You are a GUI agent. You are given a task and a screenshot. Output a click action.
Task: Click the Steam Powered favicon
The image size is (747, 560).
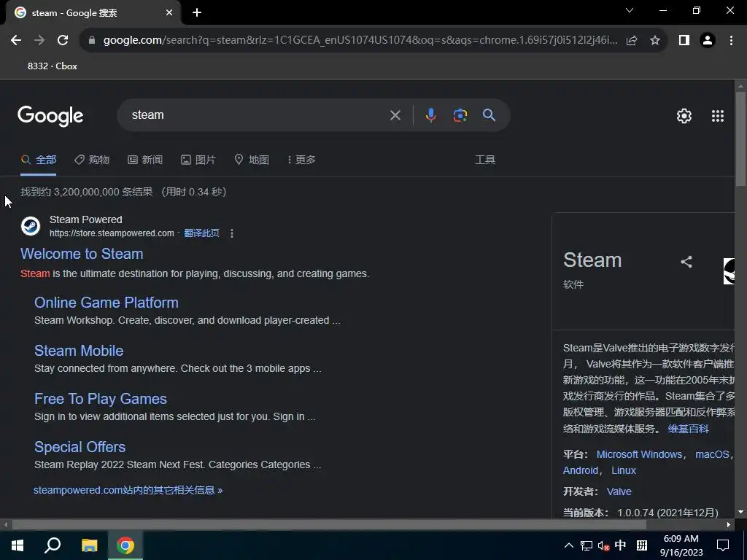point(31,226)
